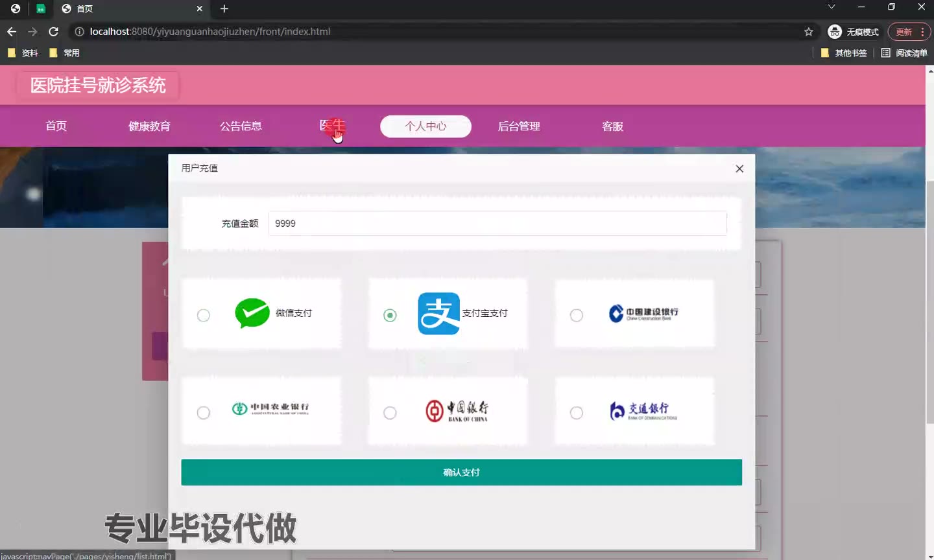Select the WeChat Pay green logo
The image size is (934, 560).
[252, 313]
